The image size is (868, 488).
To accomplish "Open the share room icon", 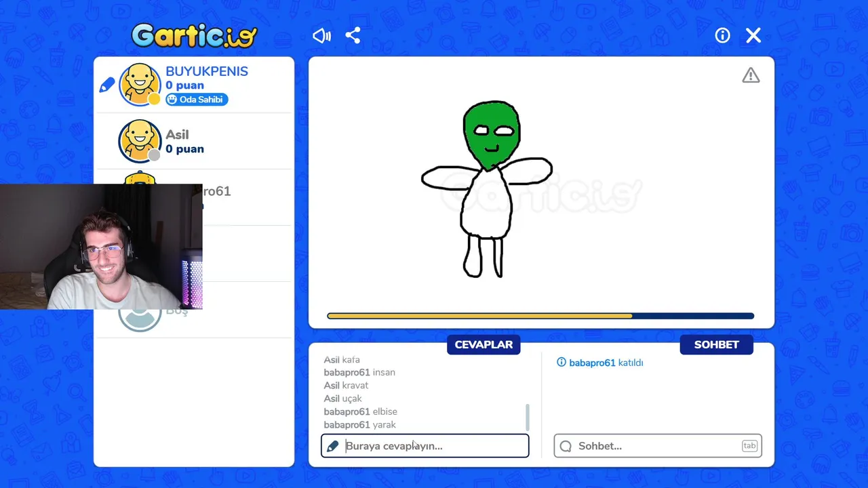I will tap(353, 35).
